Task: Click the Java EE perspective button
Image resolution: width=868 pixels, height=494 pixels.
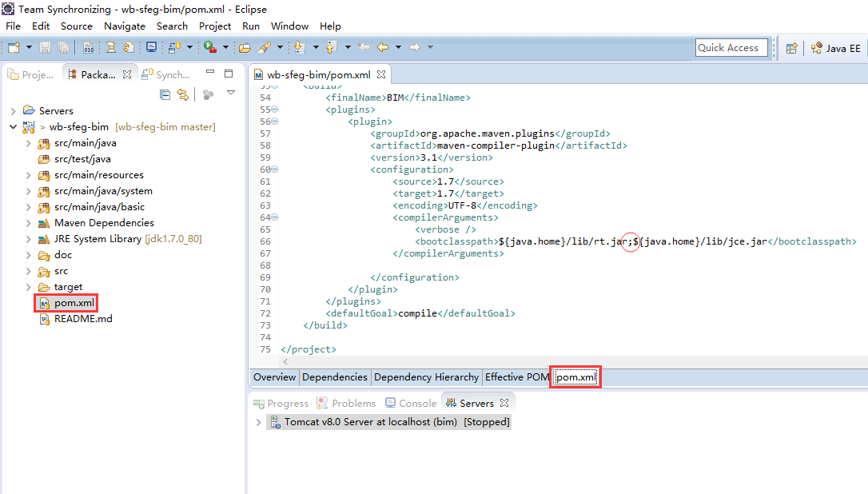Action: 836,48
